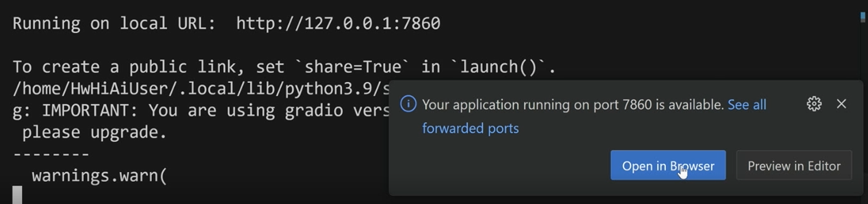868x204 pixels.
Task: Click the port 7860 availability message text
Action: pyautogui.click(x=573, y=104)
